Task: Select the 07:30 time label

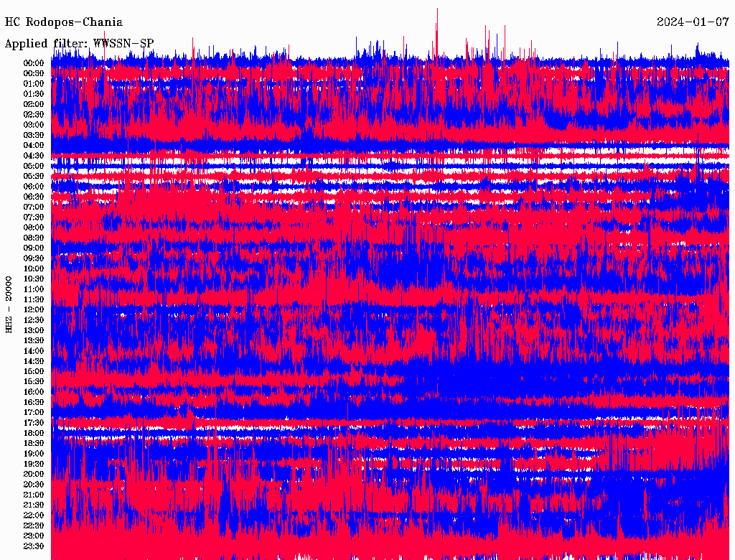Action: pyautogui.click(x=34, y=217)
